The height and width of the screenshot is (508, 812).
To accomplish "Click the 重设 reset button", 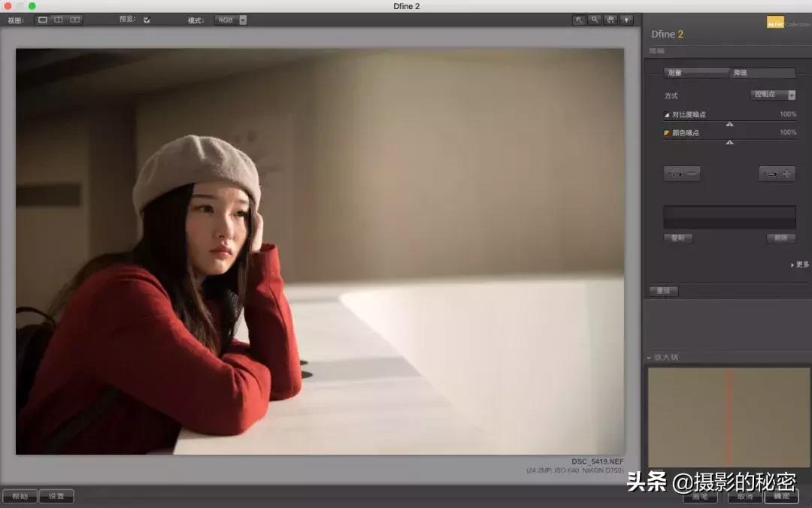I will (x=663, y=291).
